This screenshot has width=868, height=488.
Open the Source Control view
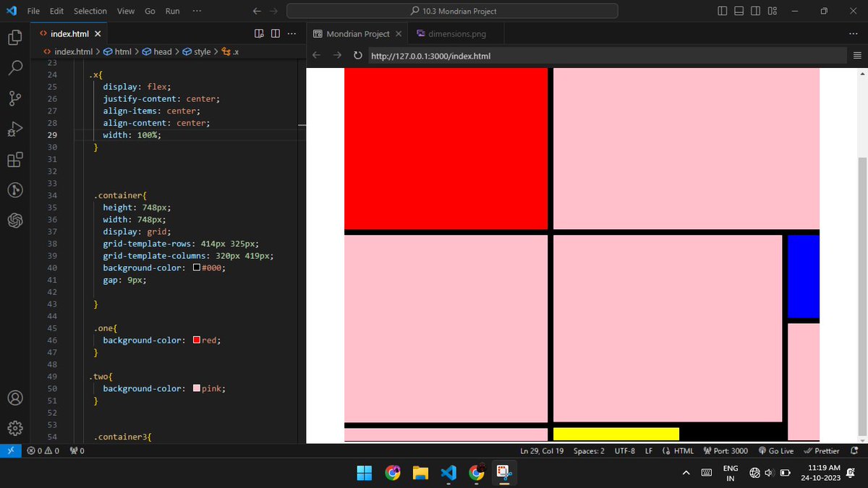point(15,98)
